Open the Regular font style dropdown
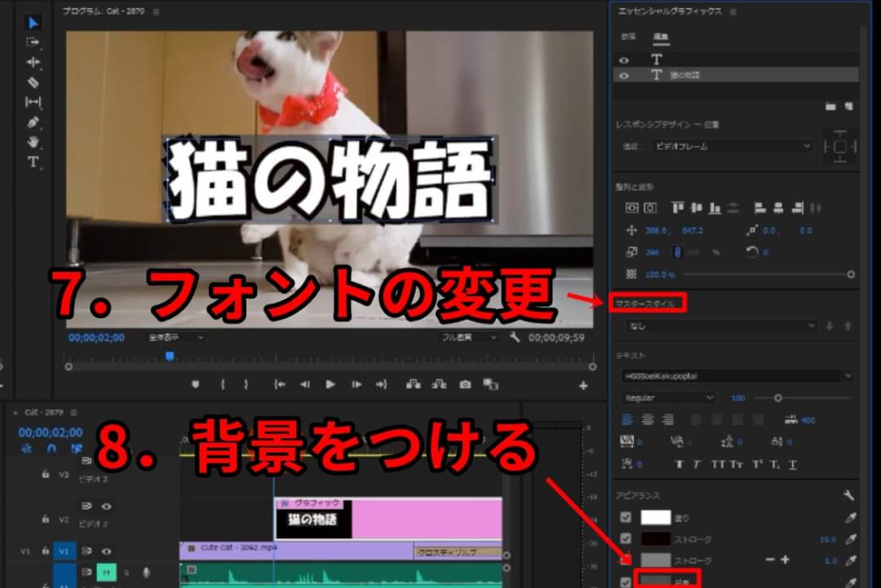Viewport: 881px width, 588px height. point(668,398)
